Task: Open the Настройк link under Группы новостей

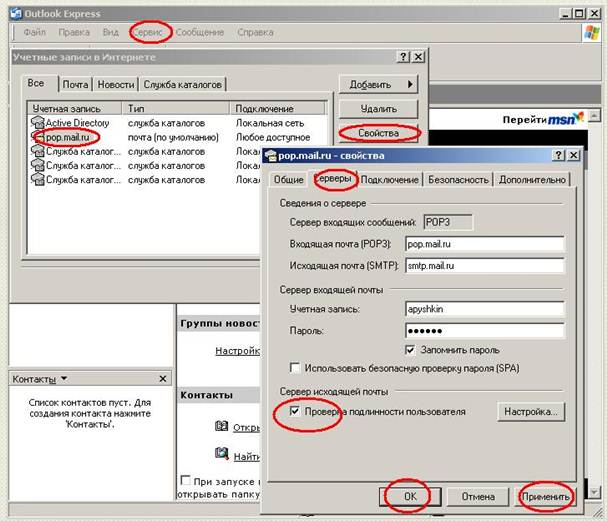Action: [x=237, y=350]
